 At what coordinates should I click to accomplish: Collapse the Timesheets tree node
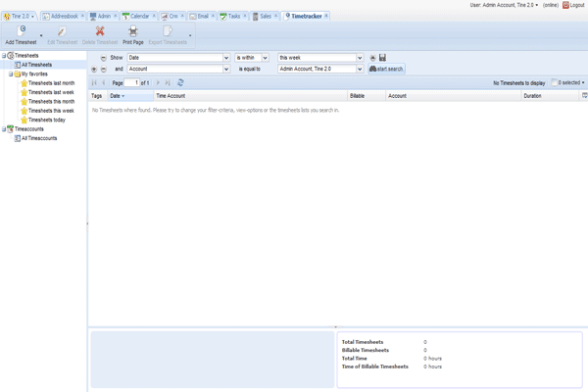click(x=4, y=56)
